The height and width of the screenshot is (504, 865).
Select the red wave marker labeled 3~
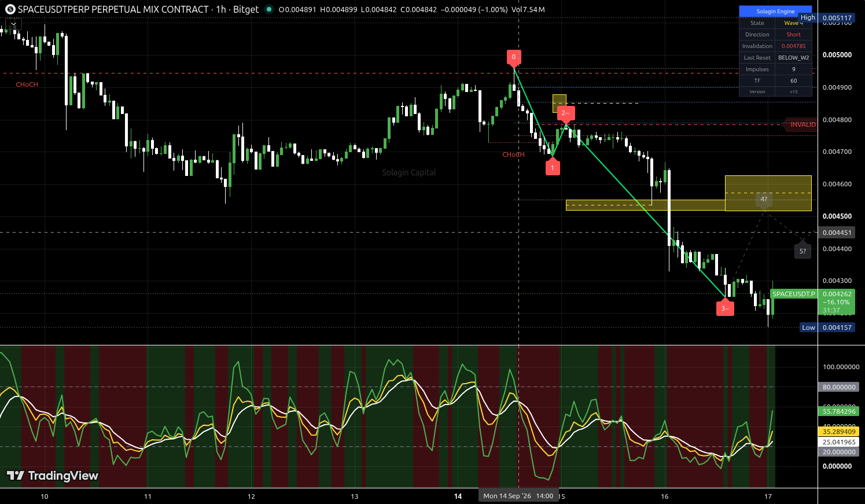tap(725, 308)
